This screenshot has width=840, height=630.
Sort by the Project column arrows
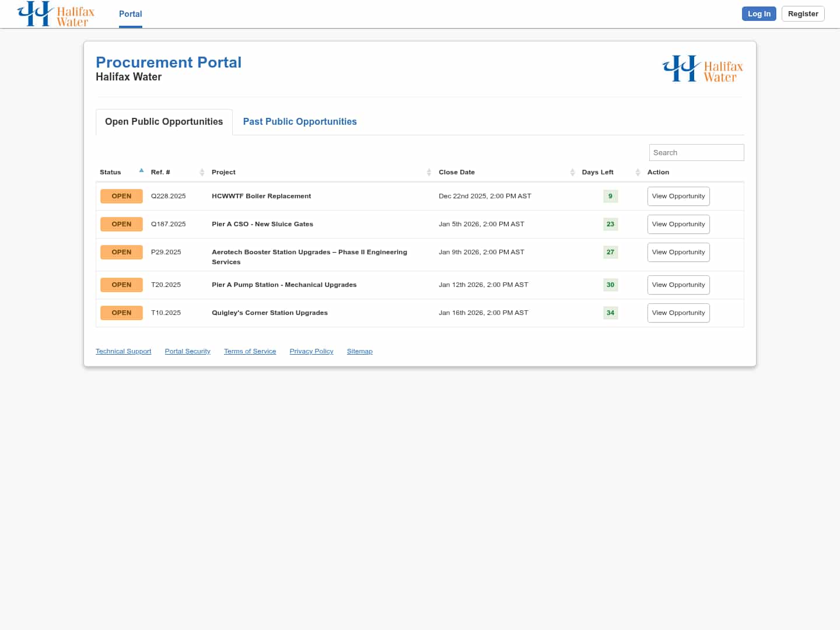coord(429,172)
